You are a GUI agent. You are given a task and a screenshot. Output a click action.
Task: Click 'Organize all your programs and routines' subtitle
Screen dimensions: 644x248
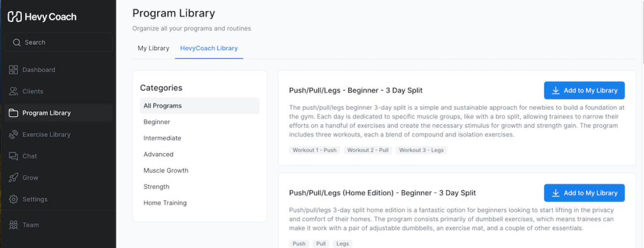click(191, 29)
